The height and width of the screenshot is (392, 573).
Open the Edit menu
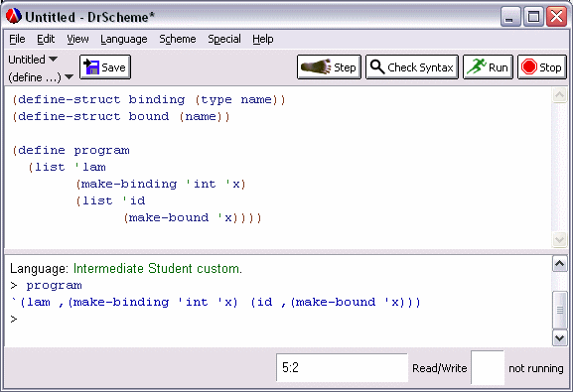[x=46, y=39]
